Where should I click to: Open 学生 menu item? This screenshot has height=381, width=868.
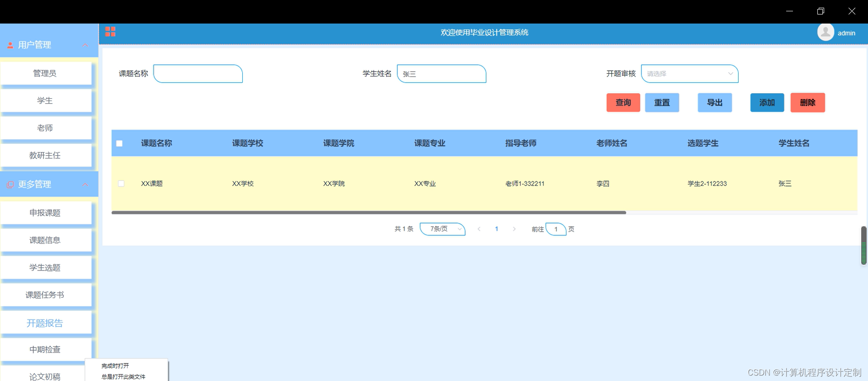[46, 100]
